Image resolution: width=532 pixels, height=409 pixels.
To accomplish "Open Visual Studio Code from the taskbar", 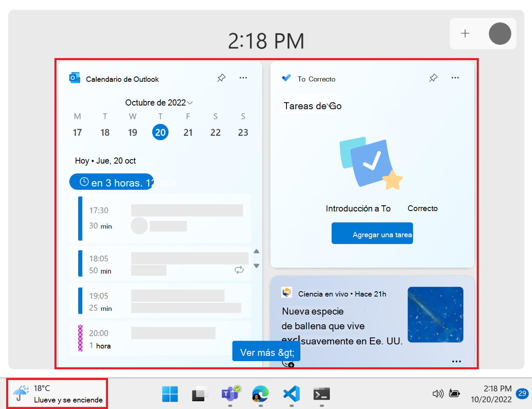I will pyautogui.click(x=291, y=394).
